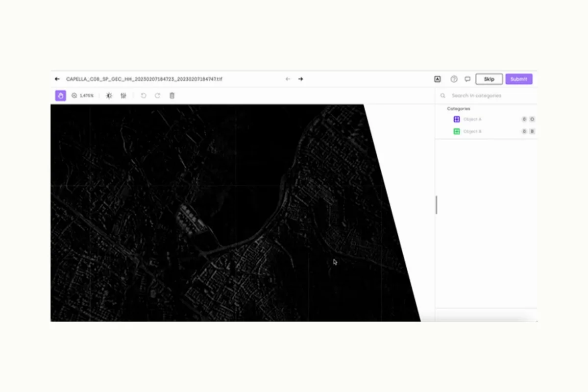Open the help question mark icon
The width and height of the screenshot is (588, 392).
454,79
